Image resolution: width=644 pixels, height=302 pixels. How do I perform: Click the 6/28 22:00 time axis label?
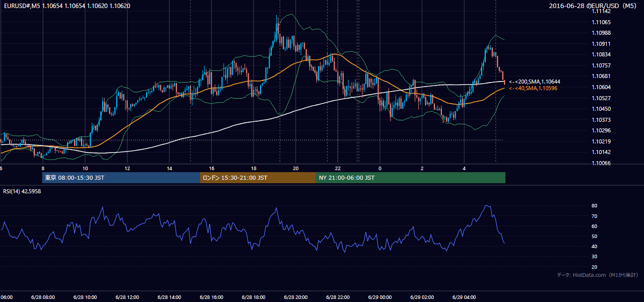point(338,297)
